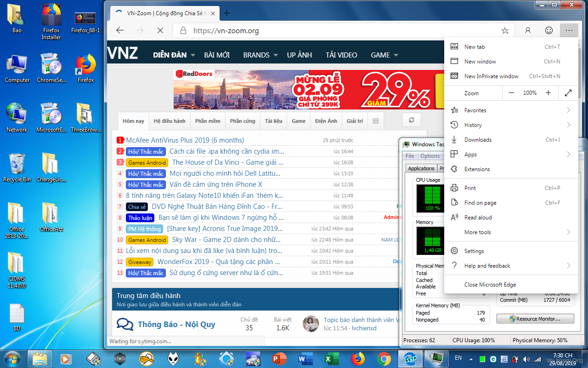Close the Edge Settings and more menu button
The width and height of the screenshot is (588, 368).
[x=569, y=30]
